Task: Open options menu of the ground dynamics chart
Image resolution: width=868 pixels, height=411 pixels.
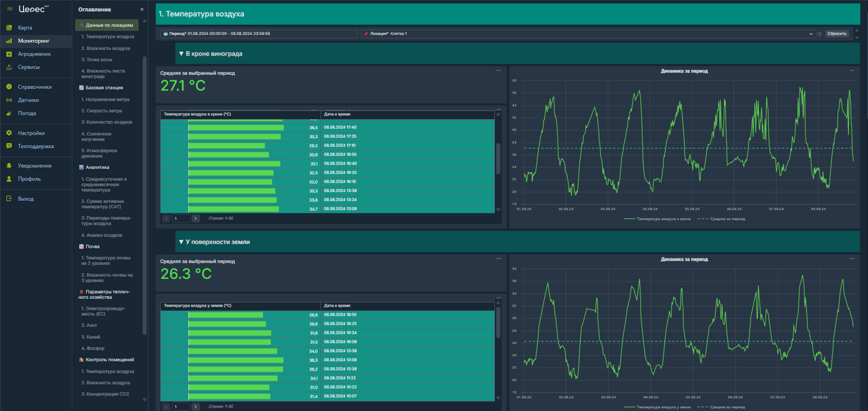Action: pyautogui.click(x=852, y=259)
